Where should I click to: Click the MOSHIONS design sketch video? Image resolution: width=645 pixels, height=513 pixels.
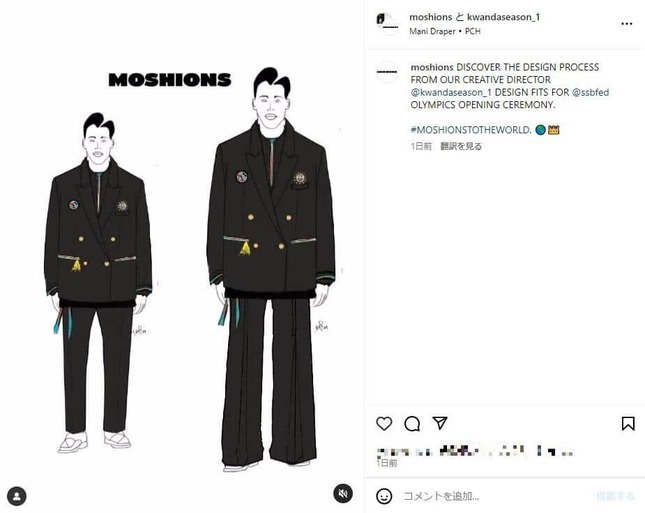coord(182,255)
